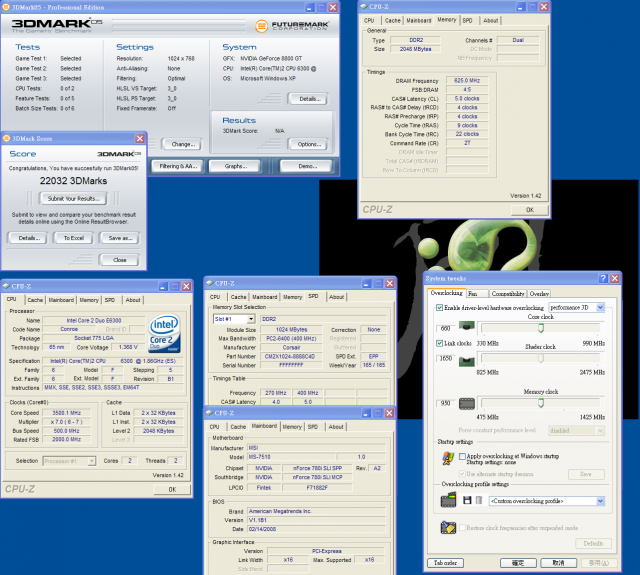Toggle the Link clocks checkbox
Image resolution: width=640 pixels, height=575 pixels.
pos(440,343)
